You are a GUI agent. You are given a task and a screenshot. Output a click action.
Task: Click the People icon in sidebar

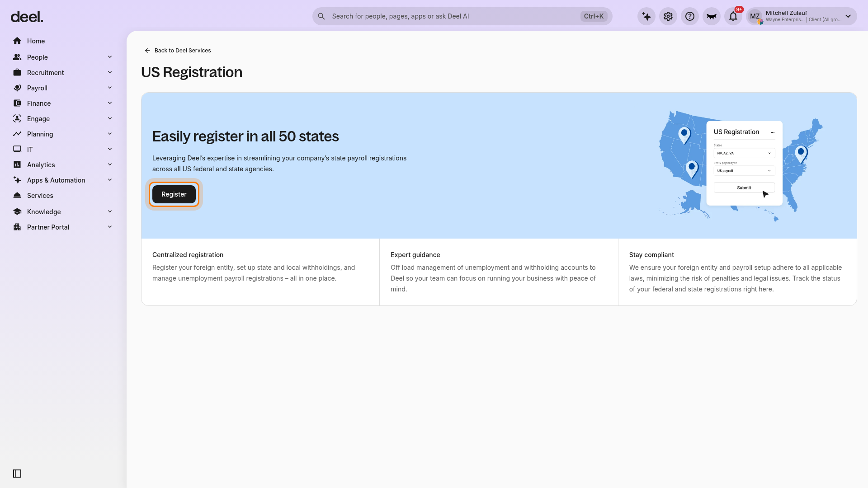17,57
